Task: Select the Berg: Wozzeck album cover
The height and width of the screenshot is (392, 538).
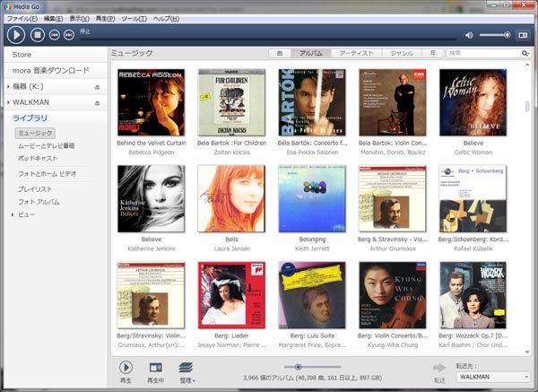Action: coord(473,295)
